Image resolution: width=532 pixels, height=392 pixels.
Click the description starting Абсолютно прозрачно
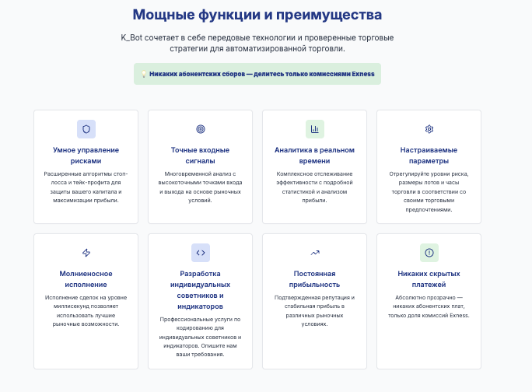(429, 306)
